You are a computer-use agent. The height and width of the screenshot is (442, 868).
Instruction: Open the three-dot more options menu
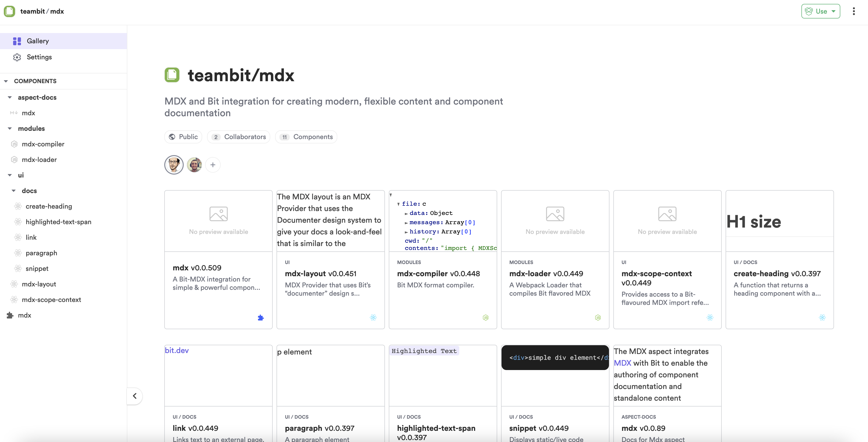tap(853, 11)
